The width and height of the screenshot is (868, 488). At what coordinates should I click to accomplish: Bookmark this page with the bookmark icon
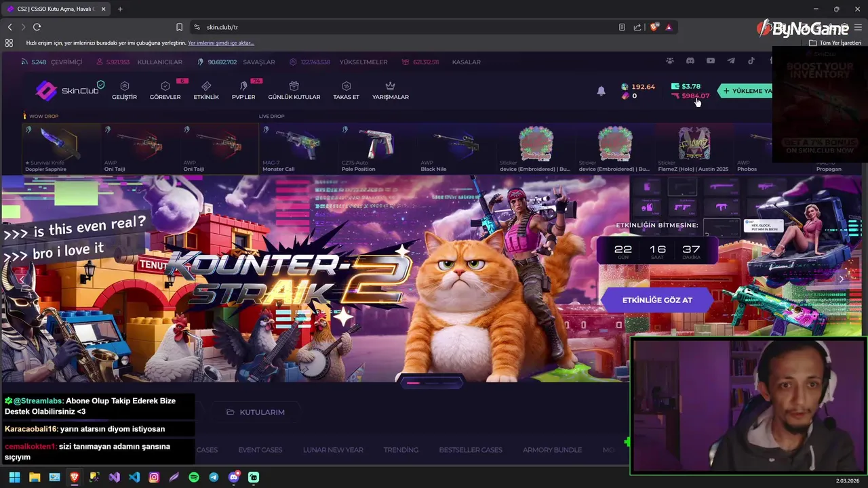tap(179, 27)
